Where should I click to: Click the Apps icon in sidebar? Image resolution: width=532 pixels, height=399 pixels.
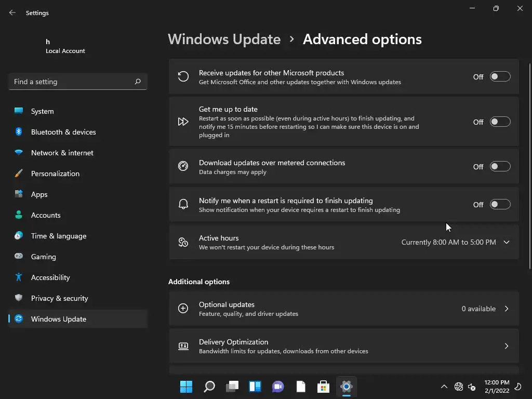point(19,194)
